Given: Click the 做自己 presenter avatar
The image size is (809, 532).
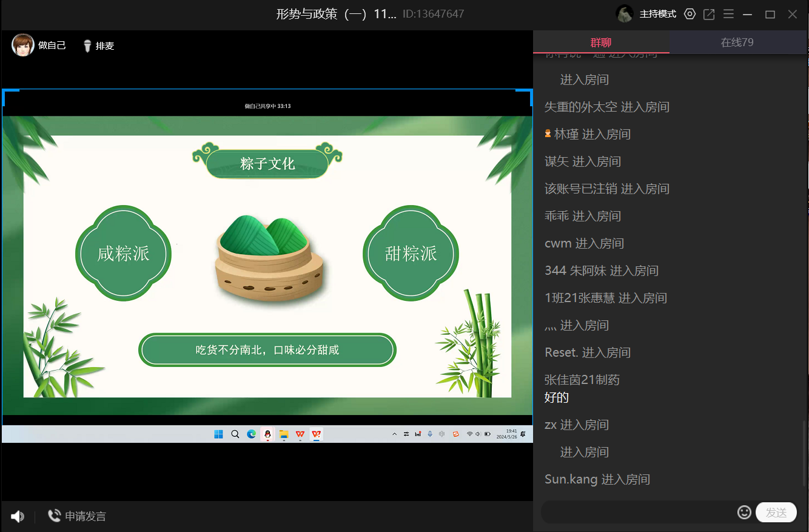Looking at the screenshot, I should click(x=23, y=45).
